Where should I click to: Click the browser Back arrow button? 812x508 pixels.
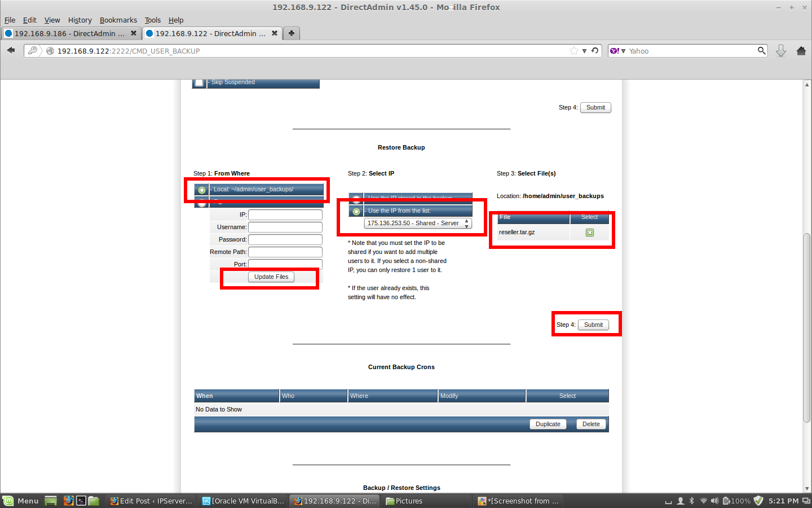pos(11,50)
